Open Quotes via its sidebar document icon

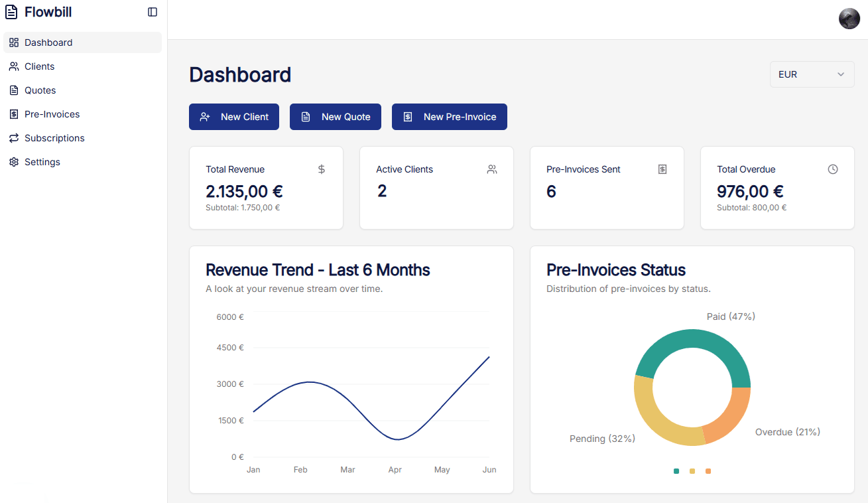pos(13,90)
